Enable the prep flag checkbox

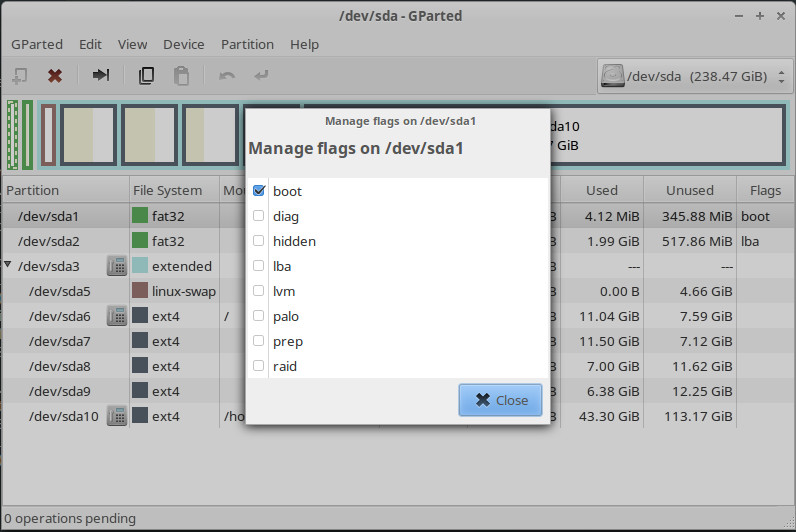(x=258, y=341)
